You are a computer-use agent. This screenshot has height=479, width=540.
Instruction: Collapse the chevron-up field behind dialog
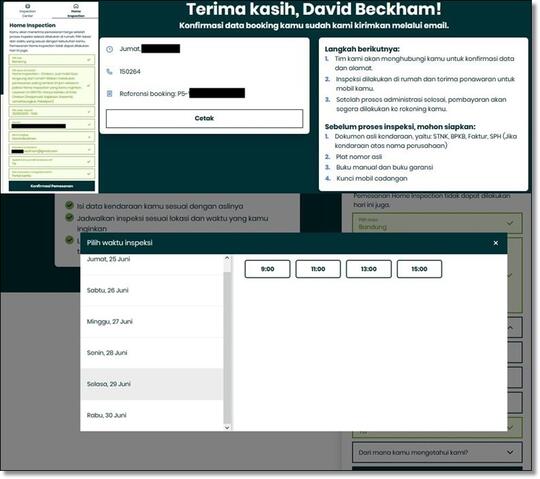[510, 327]
